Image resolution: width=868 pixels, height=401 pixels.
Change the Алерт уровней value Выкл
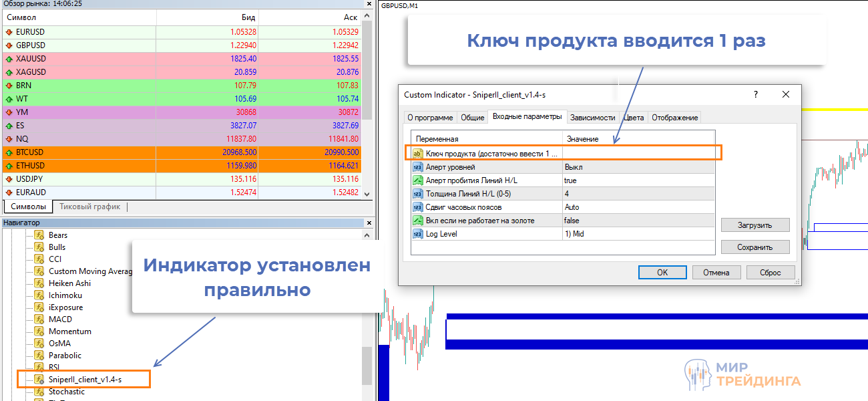tap(638, 167)
